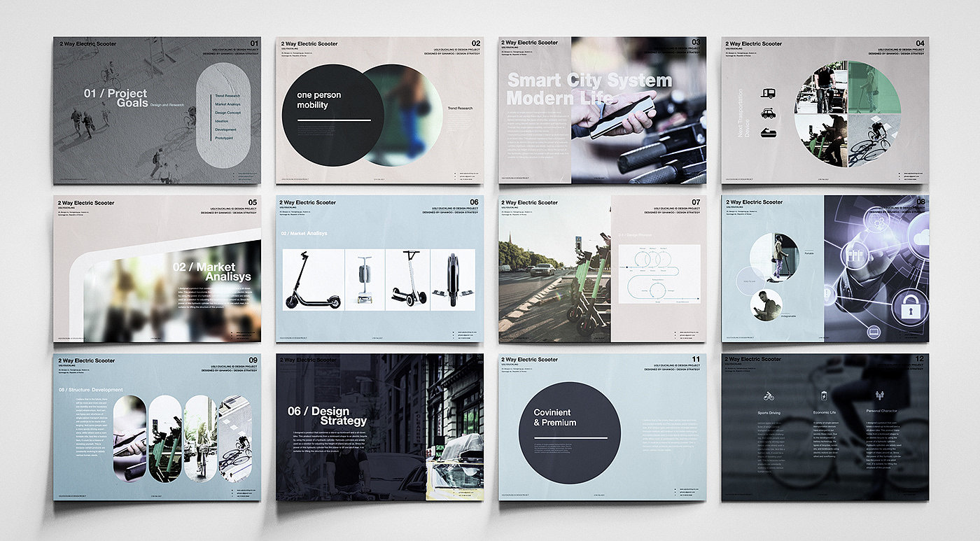Click the '2 Way Electric Scooter' title on slide 02
This screenshot has width=980, height=541.
click(309, 43)
